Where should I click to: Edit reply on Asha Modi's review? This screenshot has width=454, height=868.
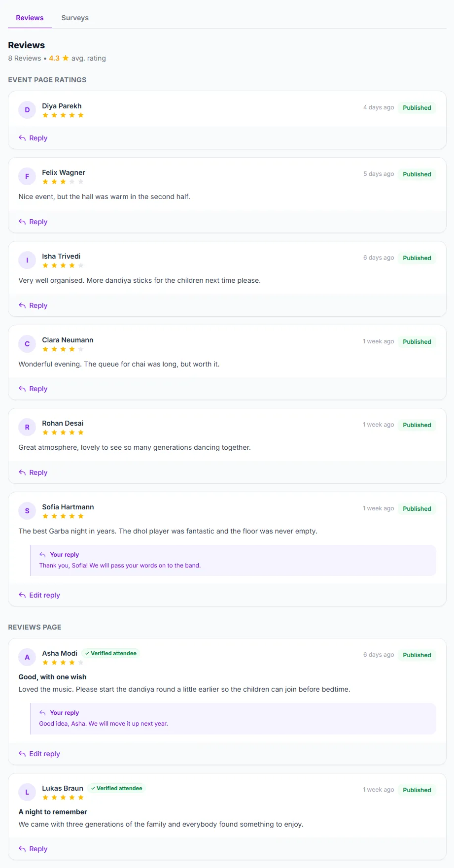click(x=39, y=754)
